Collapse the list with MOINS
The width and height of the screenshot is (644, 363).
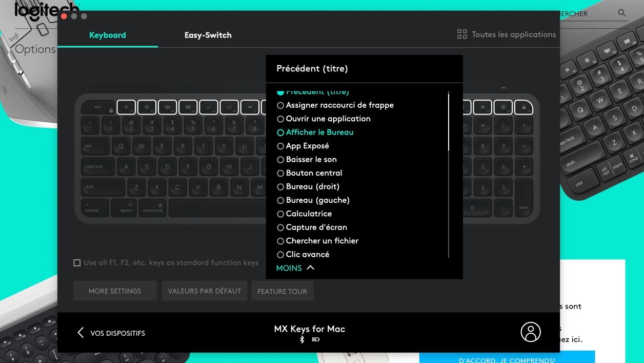(x=295, y=268)
